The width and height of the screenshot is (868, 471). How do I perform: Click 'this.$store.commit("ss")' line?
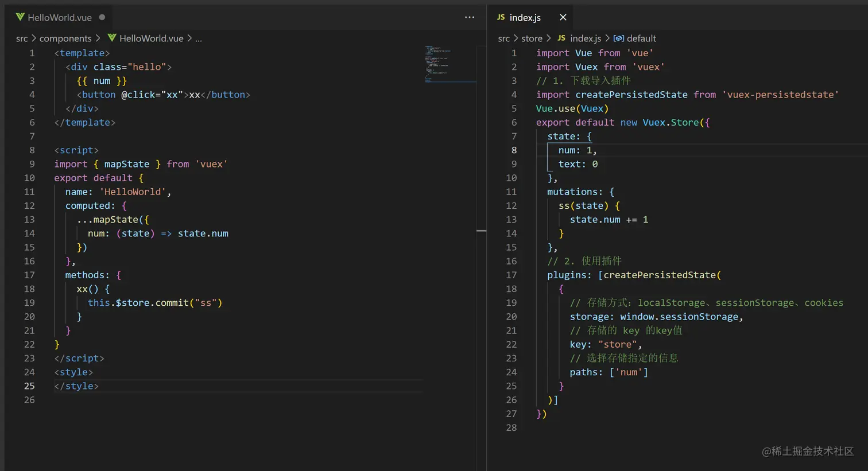[x=155, y=303]
